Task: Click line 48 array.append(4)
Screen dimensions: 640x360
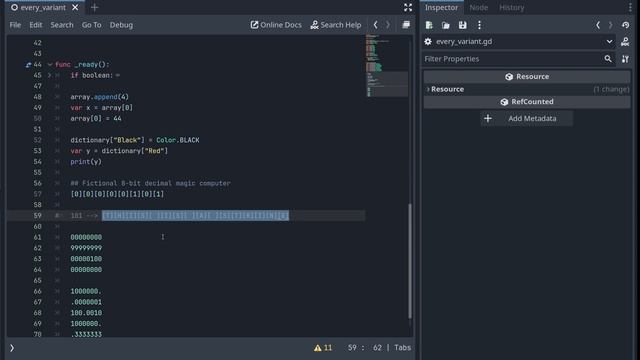Action: (x=99, y=97)
